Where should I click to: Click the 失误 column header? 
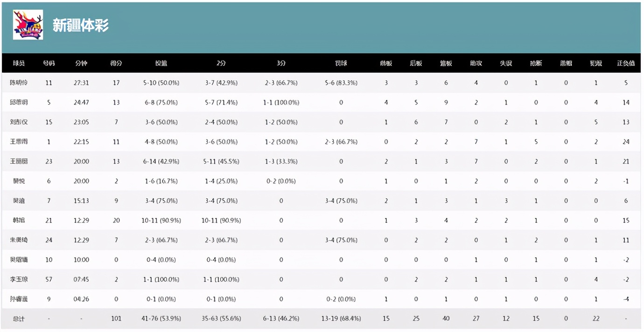(x=506, y=63)
